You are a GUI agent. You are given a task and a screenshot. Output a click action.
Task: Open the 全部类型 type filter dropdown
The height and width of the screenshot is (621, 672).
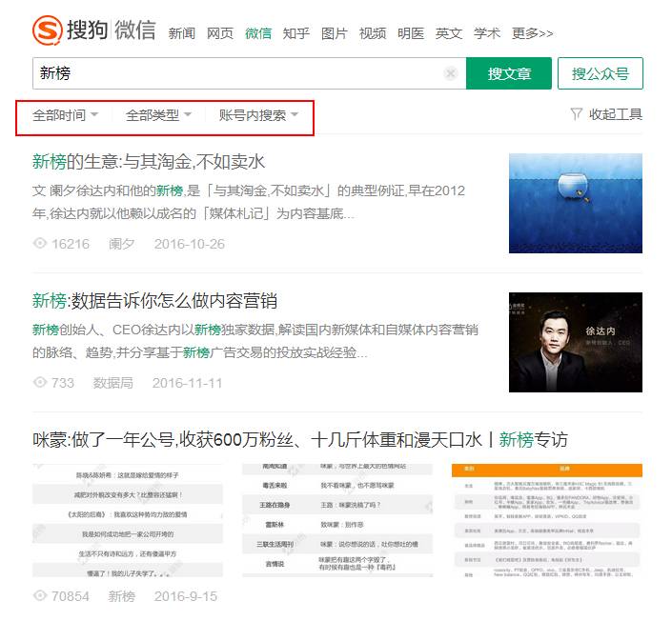pos(159,115)
